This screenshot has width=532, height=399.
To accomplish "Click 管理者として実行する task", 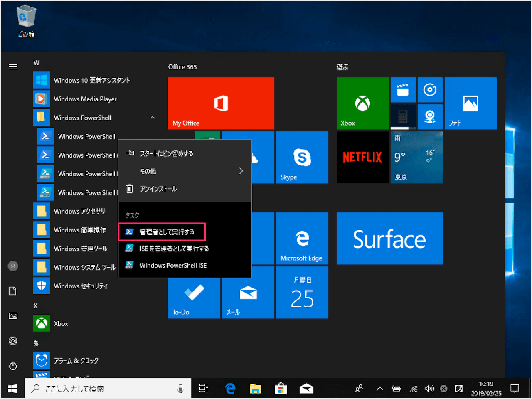I will pos(163,232).
